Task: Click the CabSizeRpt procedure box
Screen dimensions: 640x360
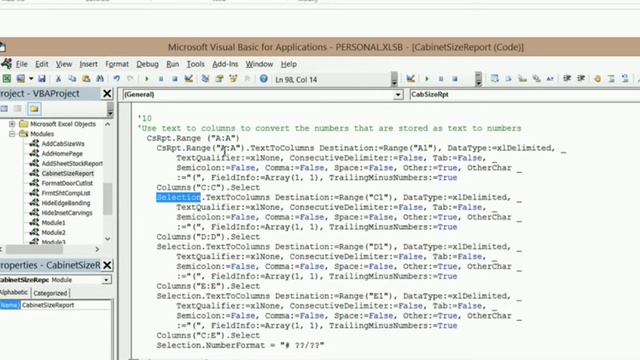Action: point(524,94)
